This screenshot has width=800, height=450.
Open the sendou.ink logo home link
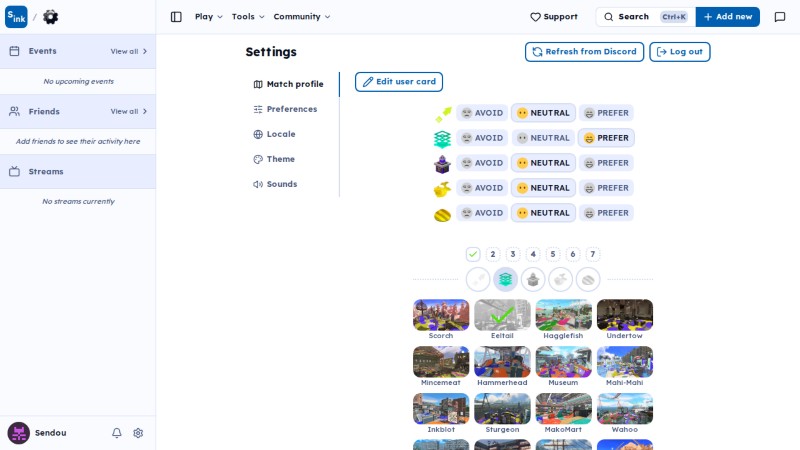pos(16,17)
